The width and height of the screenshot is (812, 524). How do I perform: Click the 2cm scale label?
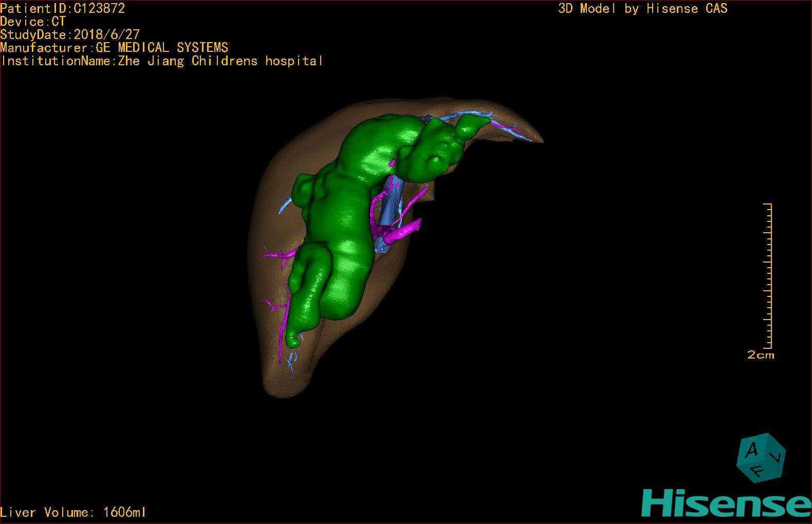[x=761, y=355]
